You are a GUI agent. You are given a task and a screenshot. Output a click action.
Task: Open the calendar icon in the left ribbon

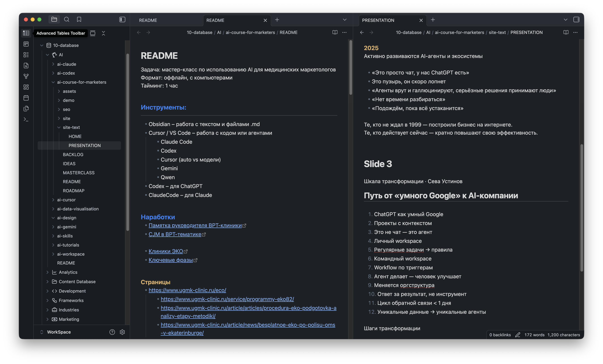(x=26, y=98)
